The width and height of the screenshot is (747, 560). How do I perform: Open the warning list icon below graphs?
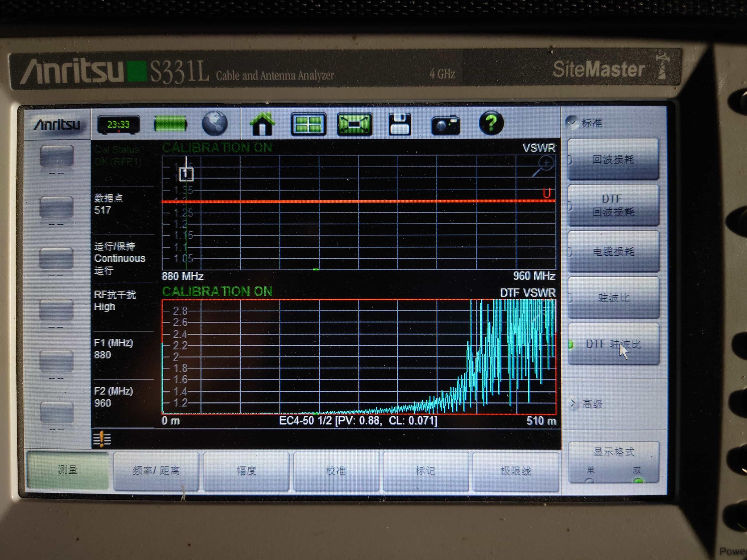[102, 439]
